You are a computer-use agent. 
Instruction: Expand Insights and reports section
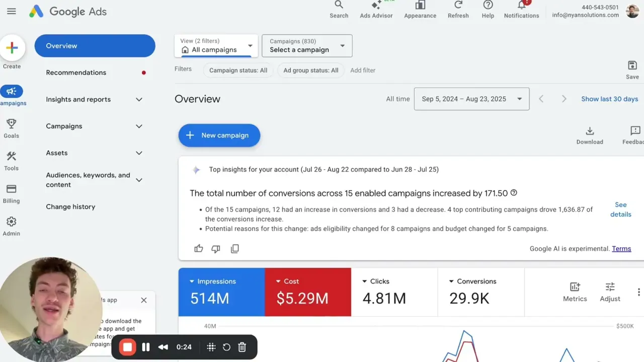139,100
